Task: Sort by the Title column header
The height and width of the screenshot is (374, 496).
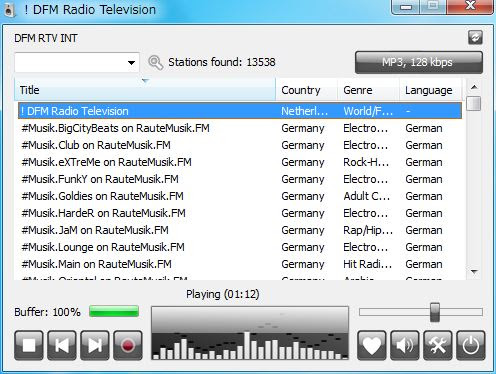Action: (x=145, y=90)
